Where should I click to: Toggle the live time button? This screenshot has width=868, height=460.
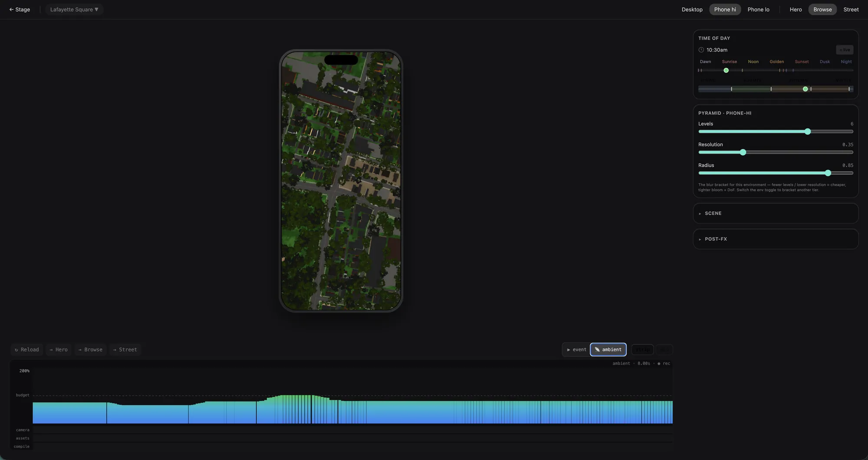(x=845, y=50)
